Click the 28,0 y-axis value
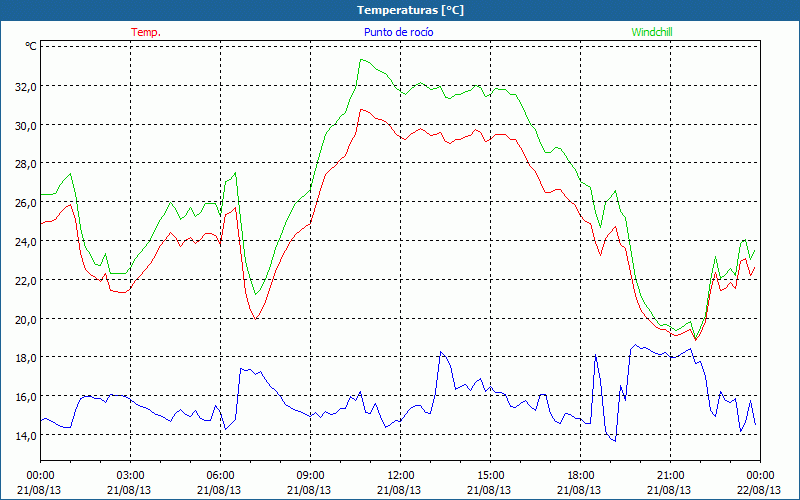The width and height of the screenshot is (800, 500). (26, 164)
